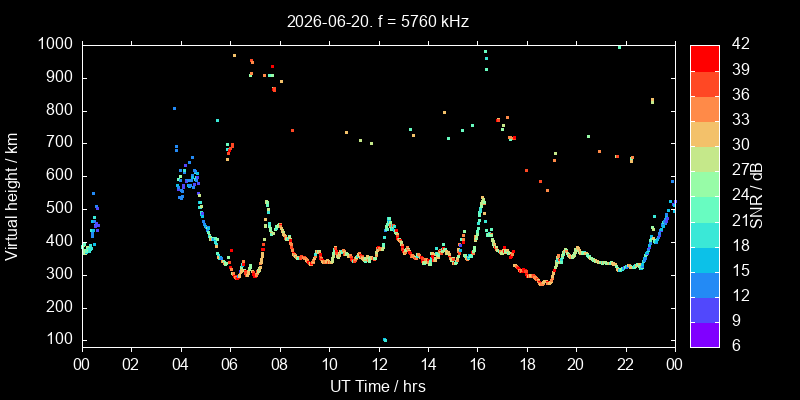Click the Virtual height / km axis label
Screen dimensions: 800x400
(x=12, y=196)
